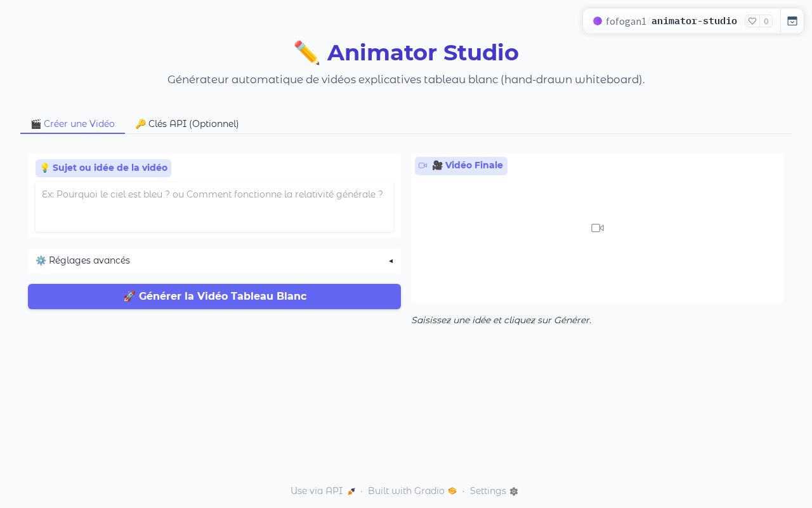Click the video placeholder icon in Vidéo Finale
This screenshot has width=812, height=508.
tap(598, 228)
